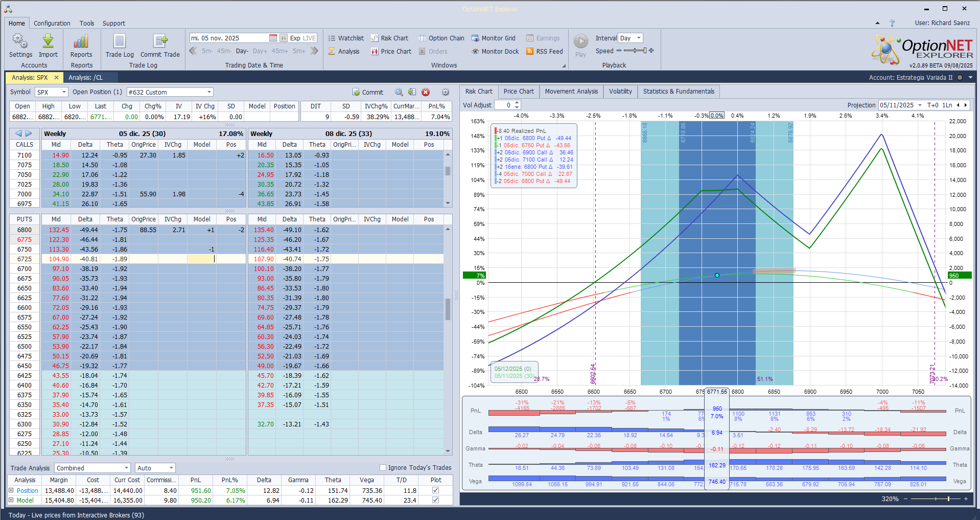The width and height of the screenshot is (980, 520).
Task: Open the Interval Day dropdown
Action: (x=639, y=38)
